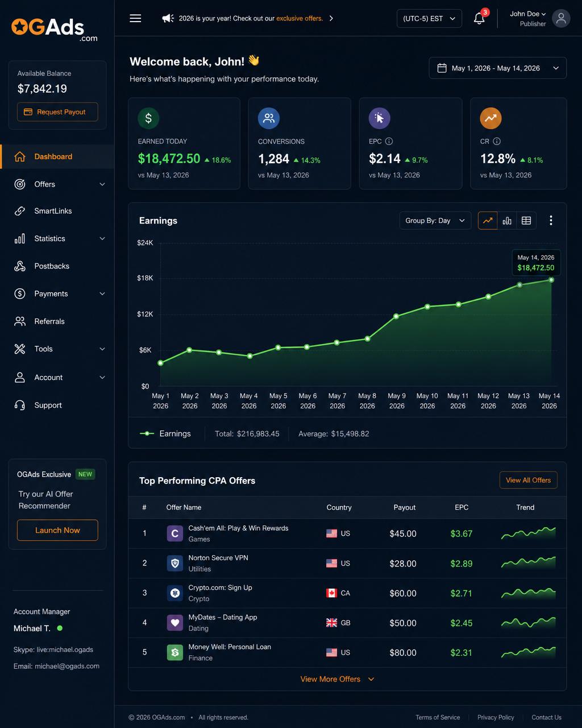Click MyDates heart offer icon
582x728 pixels.
(x=174, y=623)
